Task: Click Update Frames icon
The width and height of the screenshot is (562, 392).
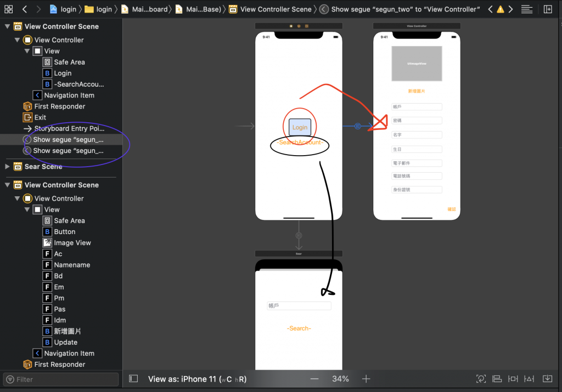Action: (481, 379)
